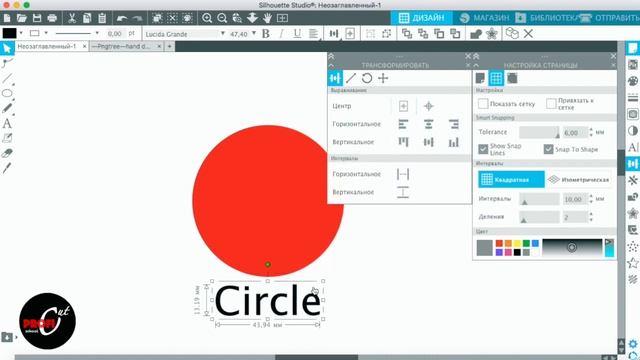The width and height of the screenshot is (640, 360).
Task: Increase the Интервалы stepper value
Action: (591, 196)
